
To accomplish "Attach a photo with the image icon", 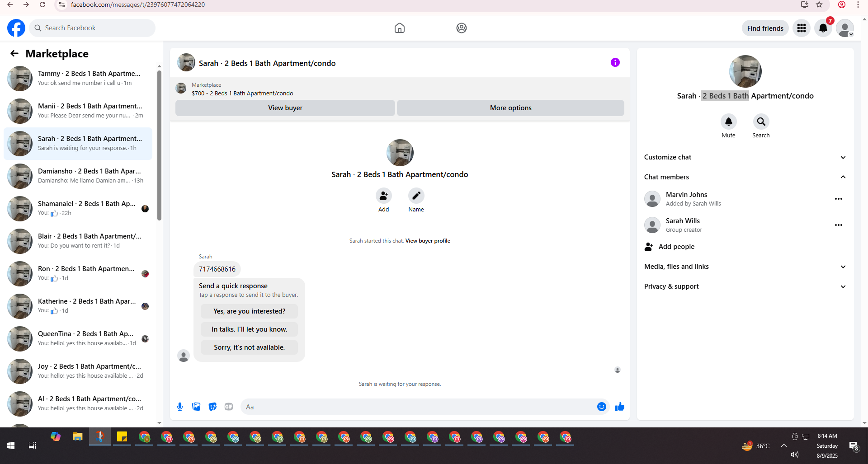I will pos(196,407).
